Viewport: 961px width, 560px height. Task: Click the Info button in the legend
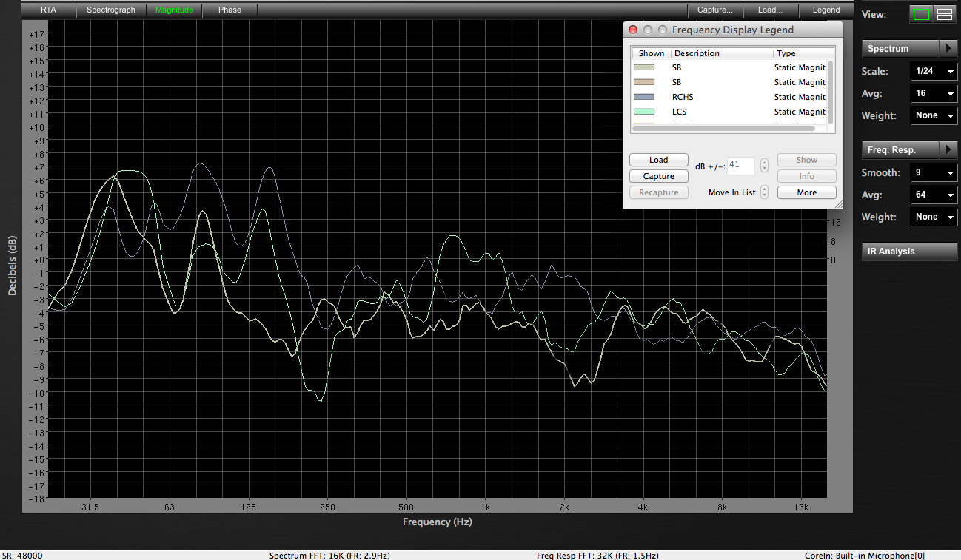(806, 176)
